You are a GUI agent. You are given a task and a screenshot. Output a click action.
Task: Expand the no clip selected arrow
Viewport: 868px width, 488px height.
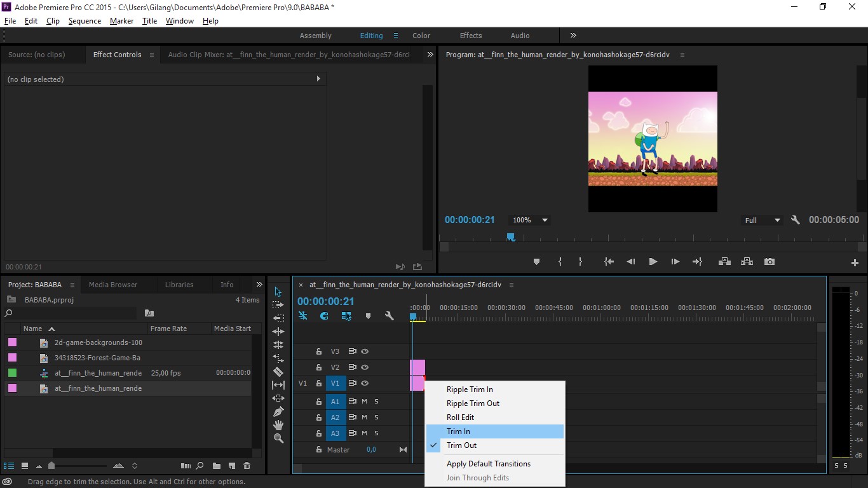(318, 79)
